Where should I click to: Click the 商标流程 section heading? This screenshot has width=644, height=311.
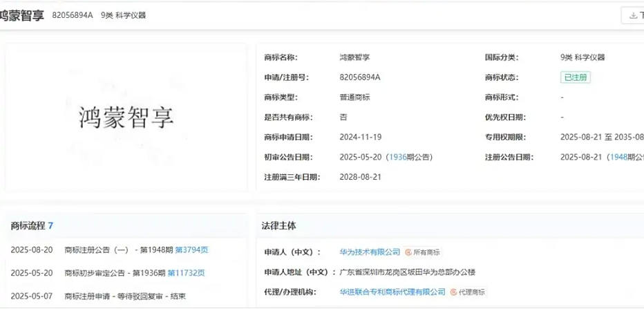click(28, 225)
